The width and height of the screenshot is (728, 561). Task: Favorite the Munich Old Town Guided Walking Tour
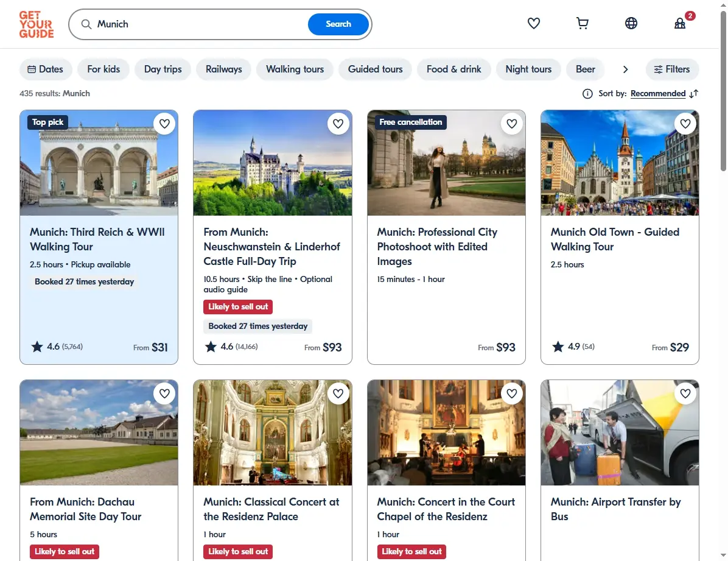click(x=685, y=124)
